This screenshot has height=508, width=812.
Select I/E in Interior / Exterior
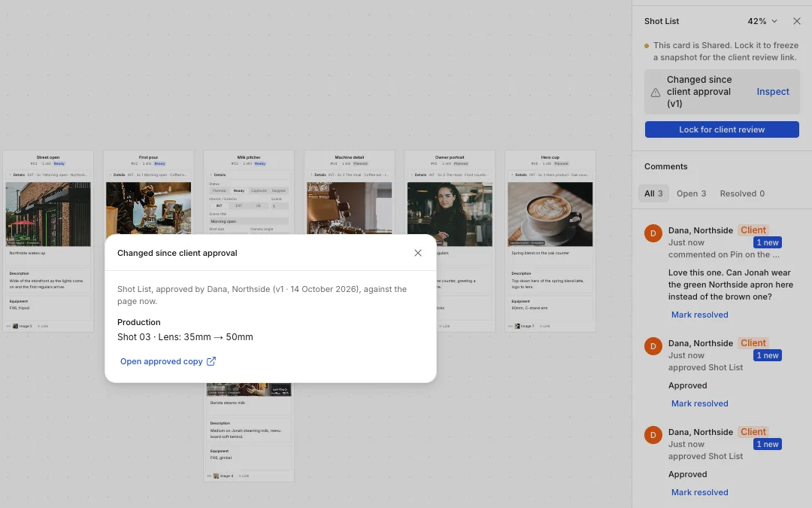259,205
